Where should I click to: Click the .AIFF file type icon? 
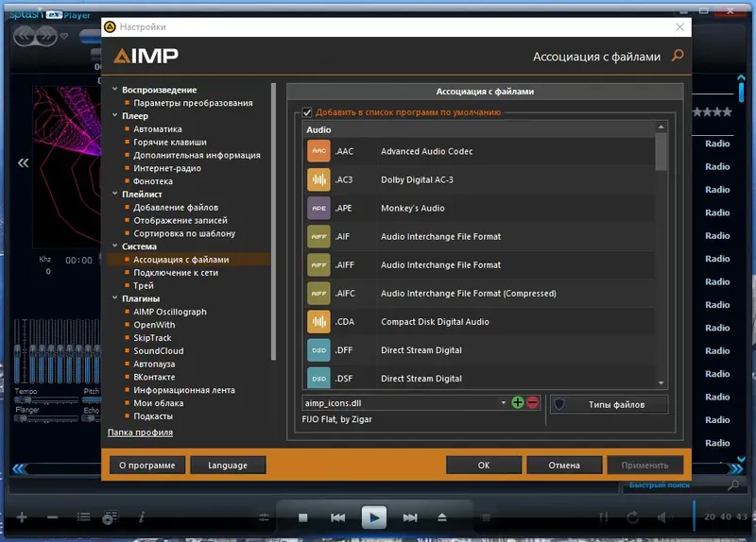[318, 264]
